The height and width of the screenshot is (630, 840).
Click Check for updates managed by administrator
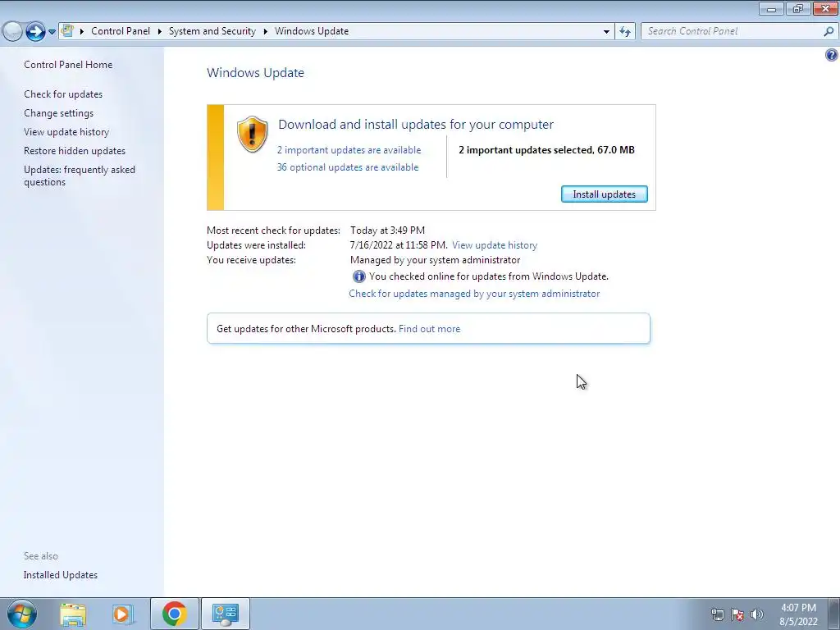tap(474, 294)
